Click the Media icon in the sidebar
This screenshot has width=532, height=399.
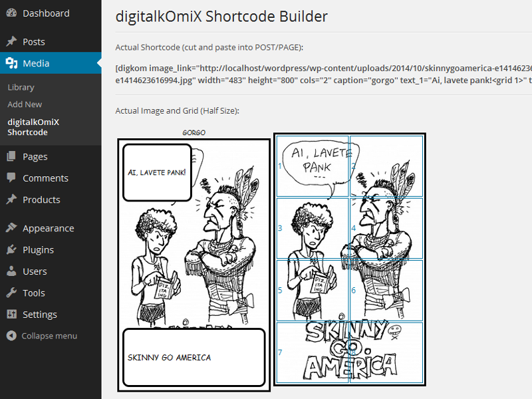click(11, 63)
